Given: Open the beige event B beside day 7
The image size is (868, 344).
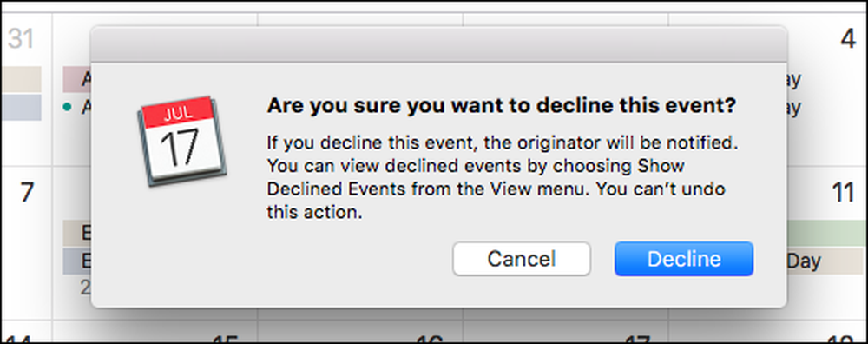Looking at the screenshot, I should [77, 233].
